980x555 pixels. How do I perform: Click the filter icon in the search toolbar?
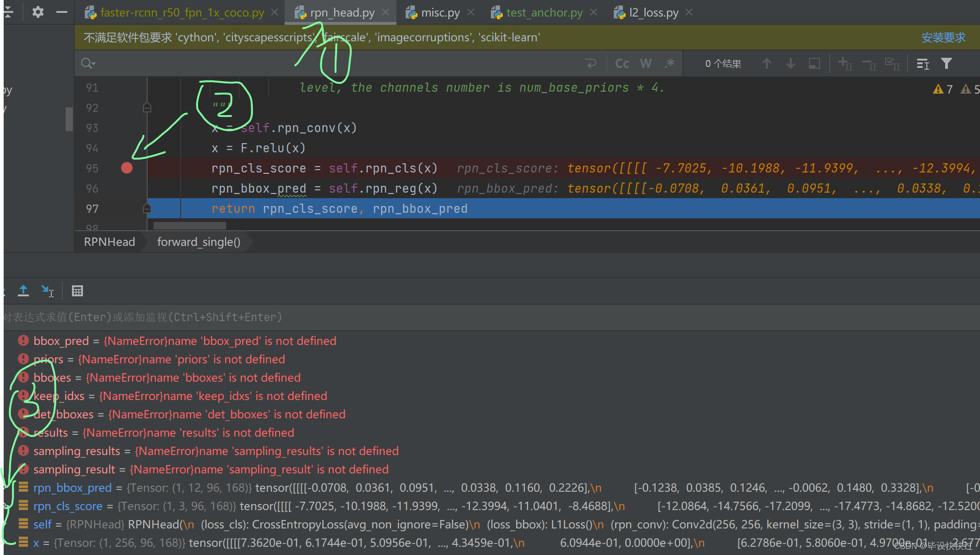pyautogui.click(x=947, y=63)
